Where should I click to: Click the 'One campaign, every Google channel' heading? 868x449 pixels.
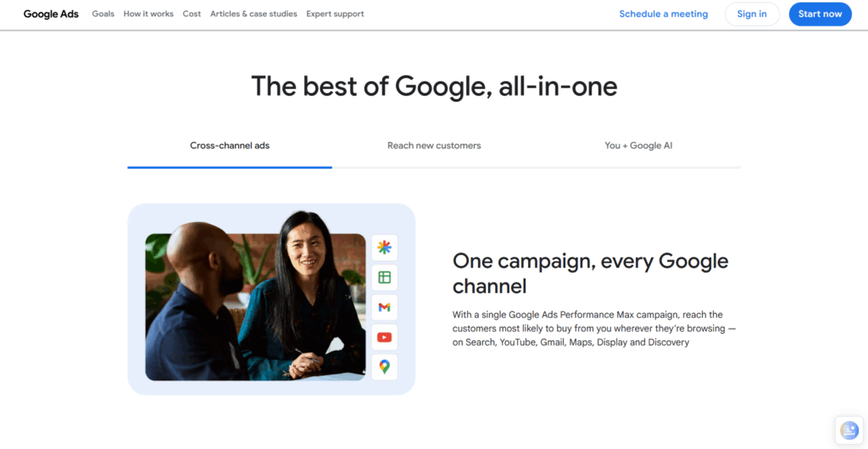(590, 273)
